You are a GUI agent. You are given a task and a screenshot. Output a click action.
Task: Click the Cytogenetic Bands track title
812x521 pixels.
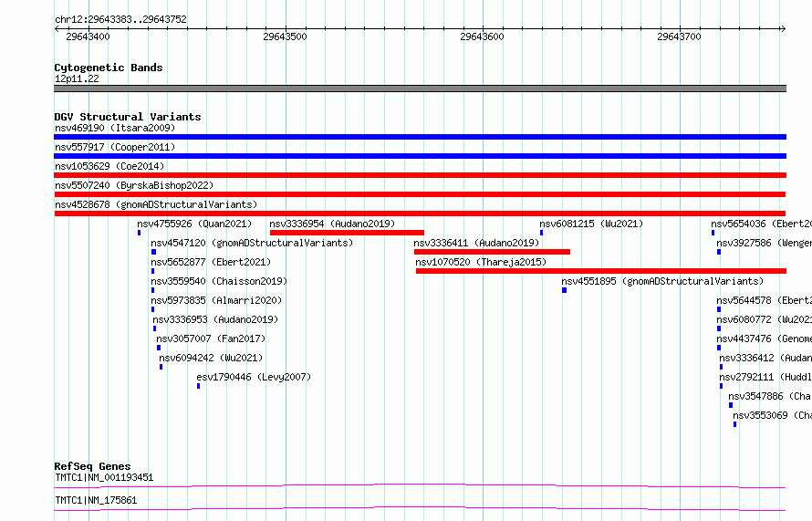[109, 68]
